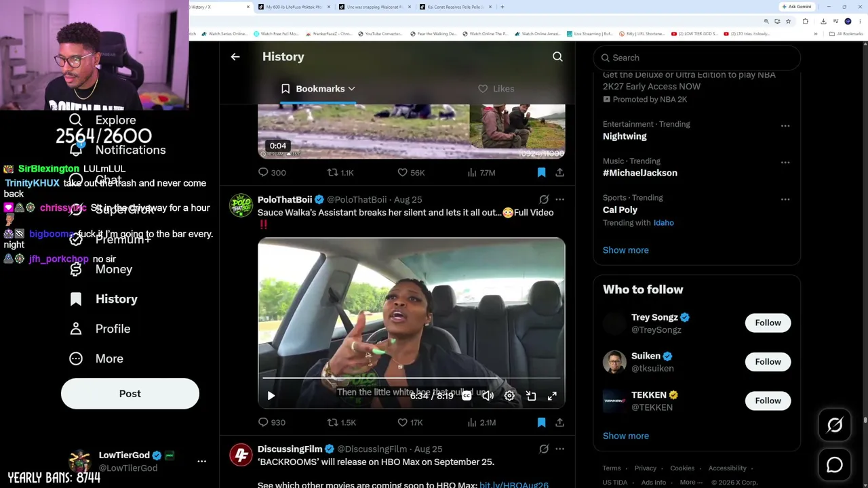Open the Grok floating button
This screenshot has height=488, width=868.
[835, 425]
